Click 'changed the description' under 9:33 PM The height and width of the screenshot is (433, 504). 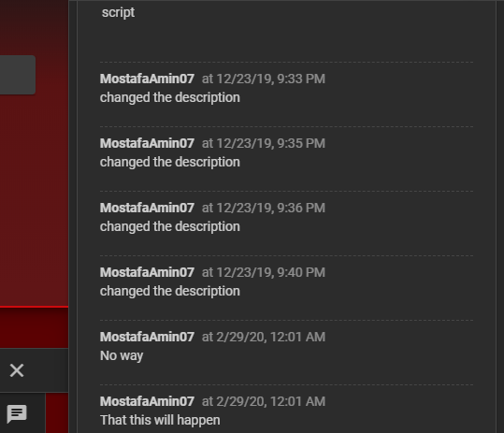coord(170,97)
